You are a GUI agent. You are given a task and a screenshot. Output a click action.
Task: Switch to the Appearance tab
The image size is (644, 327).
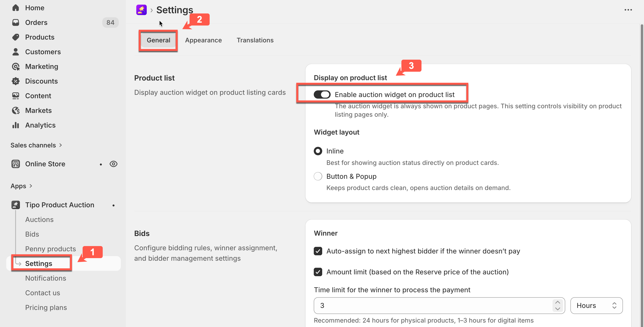[203, 40]
